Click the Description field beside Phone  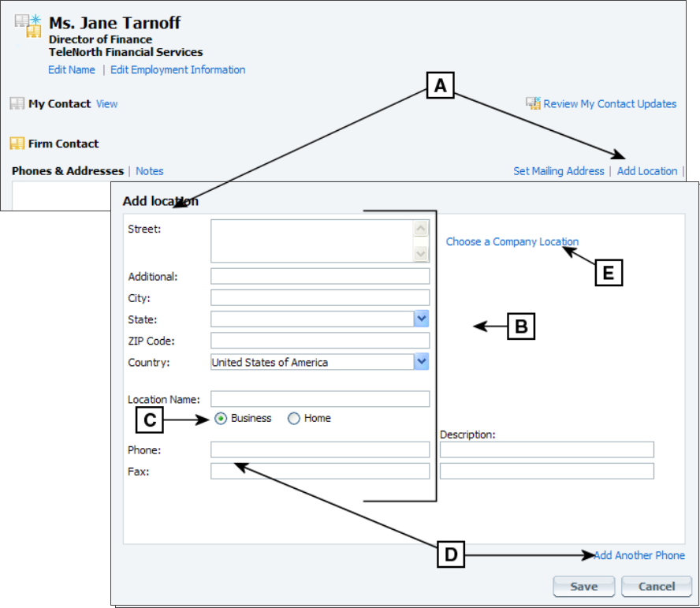click(x=547, y=449)
